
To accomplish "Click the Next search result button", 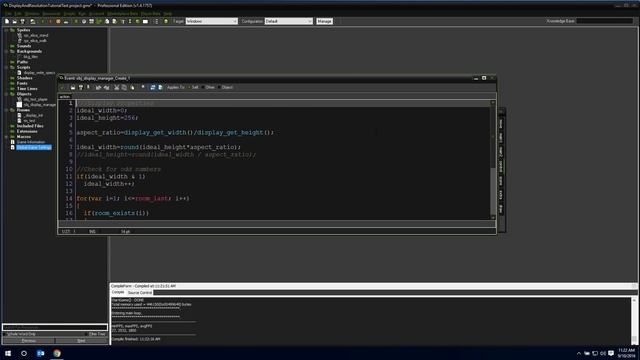I will point(81,340).
